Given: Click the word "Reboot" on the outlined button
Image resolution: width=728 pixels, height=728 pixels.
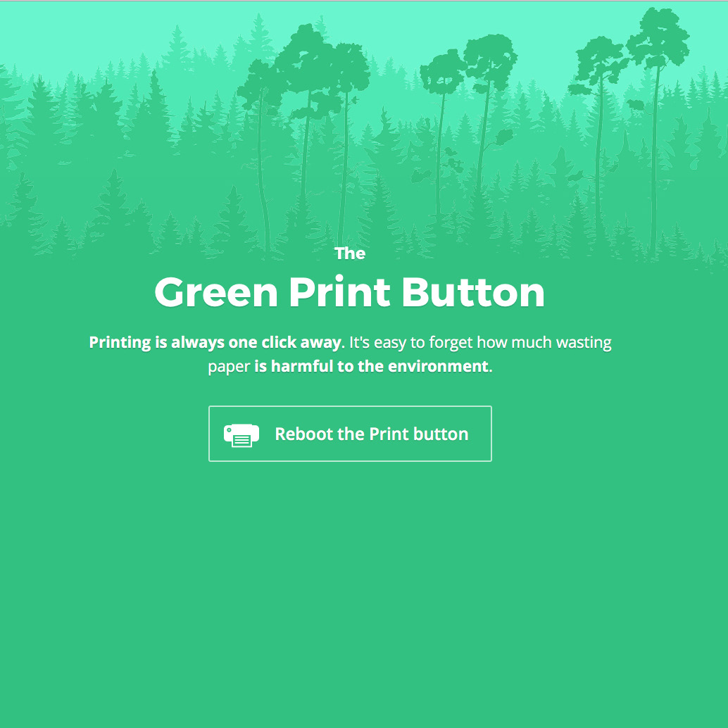Looking at the screenshot, I should pos(304,434).
